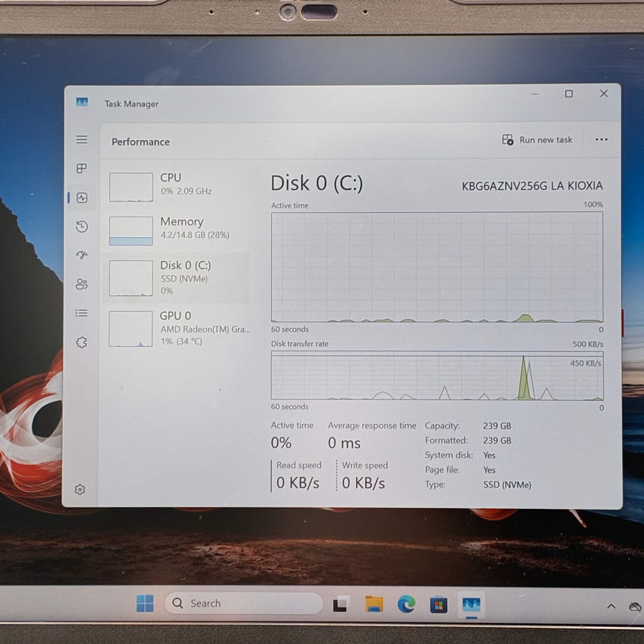
Task: Click the cloud sync tray icon
Action: 635,607
